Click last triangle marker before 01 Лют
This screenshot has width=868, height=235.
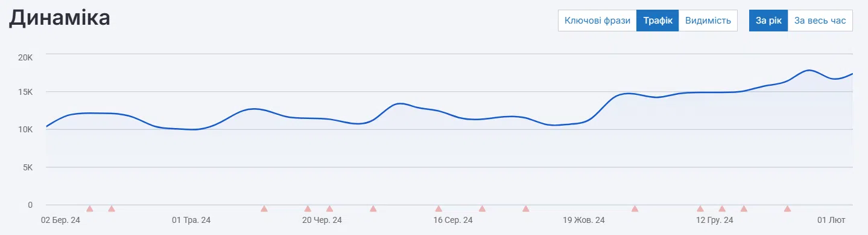point(787,208)
